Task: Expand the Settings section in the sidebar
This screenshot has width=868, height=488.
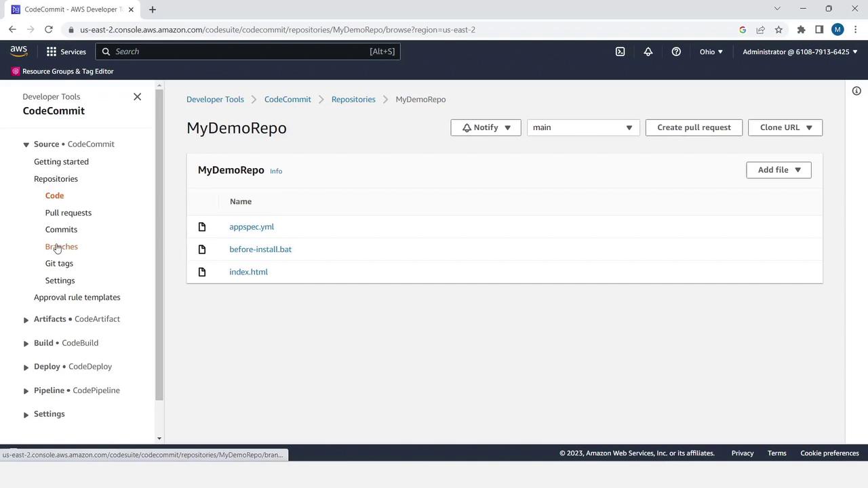Action: [x=26, y=415]
